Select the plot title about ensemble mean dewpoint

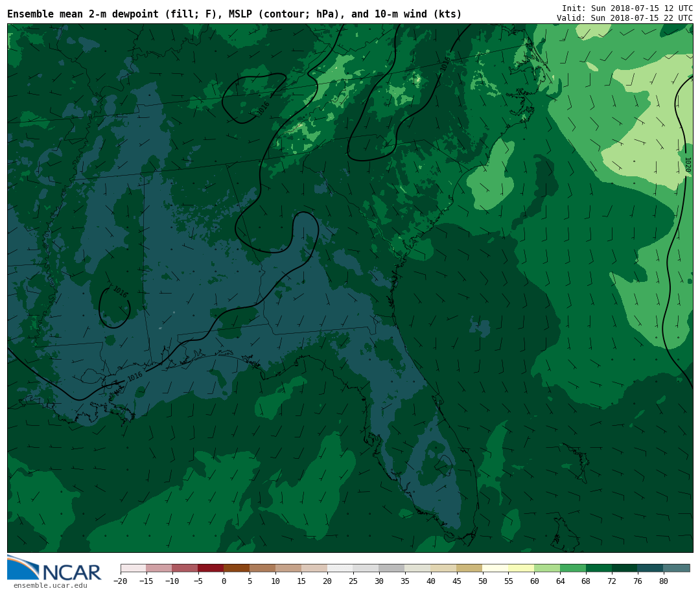tap(234, 14)
